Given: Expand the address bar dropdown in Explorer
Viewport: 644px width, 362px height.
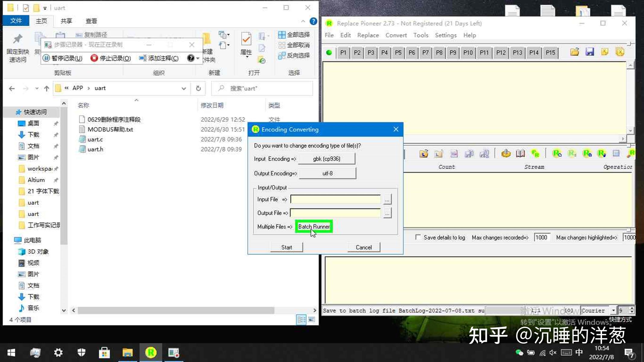Looking at the screenshot, I should pyautogui.click(x=184, y=88).
